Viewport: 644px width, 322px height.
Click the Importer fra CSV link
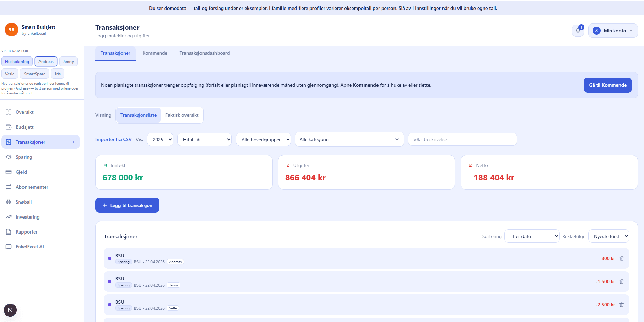pos(113,140)
